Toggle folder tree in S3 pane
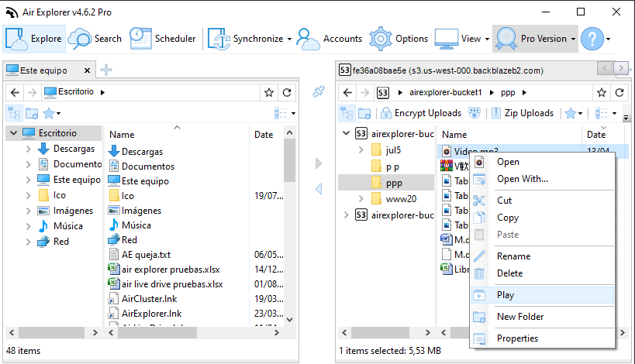Screen dimensions: 635x364 coord(347,113)
